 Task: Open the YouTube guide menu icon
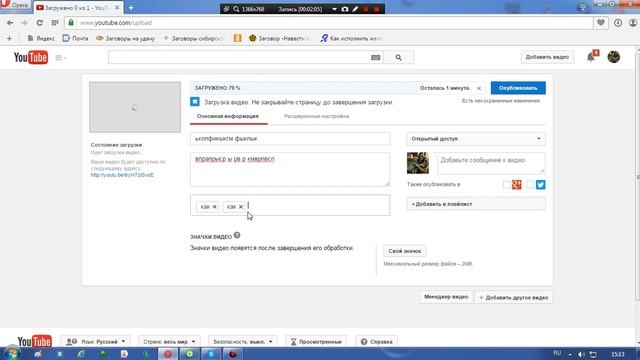tap(60, 58)
